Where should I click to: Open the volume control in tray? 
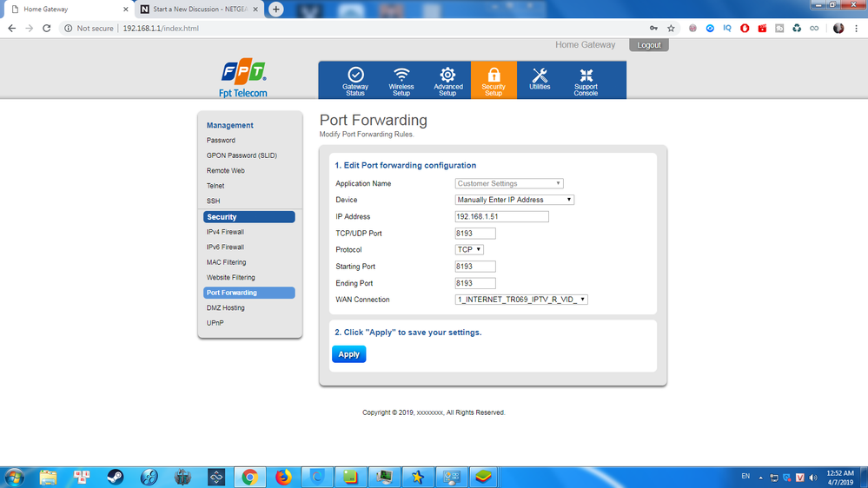[x=812, y=478]
